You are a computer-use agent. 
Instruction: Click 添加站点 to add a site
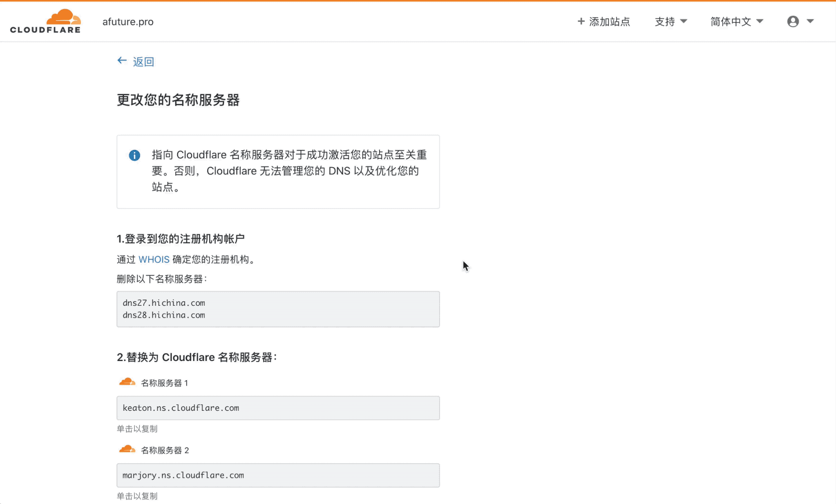[604, 22]
